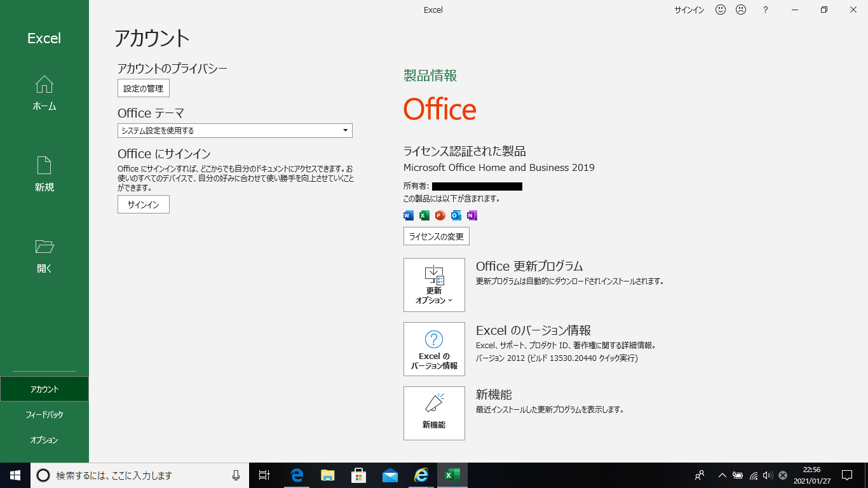Click the volume speaker icon
The height and width of the screenshot is (488, 868).
pyautogui.click(x=768, y=475)
